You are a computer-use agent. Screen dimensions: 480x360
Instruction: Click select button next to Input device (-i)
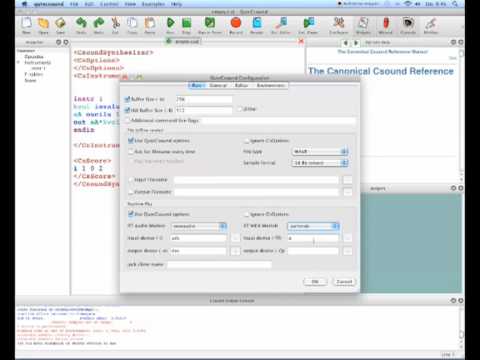point(235,238)
